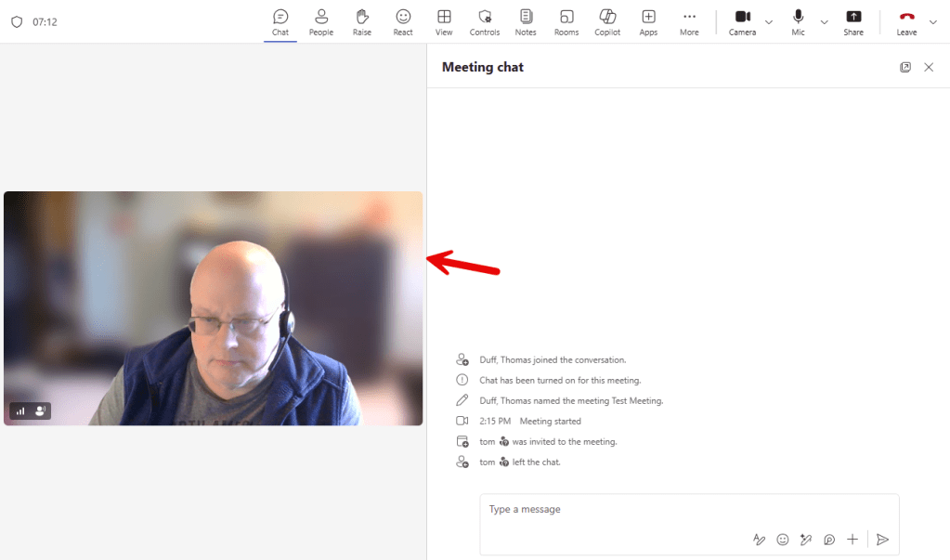The height and width of the screenshot is (560, 950).
Task: Open the More actions menu
Action: click(689, 21)
